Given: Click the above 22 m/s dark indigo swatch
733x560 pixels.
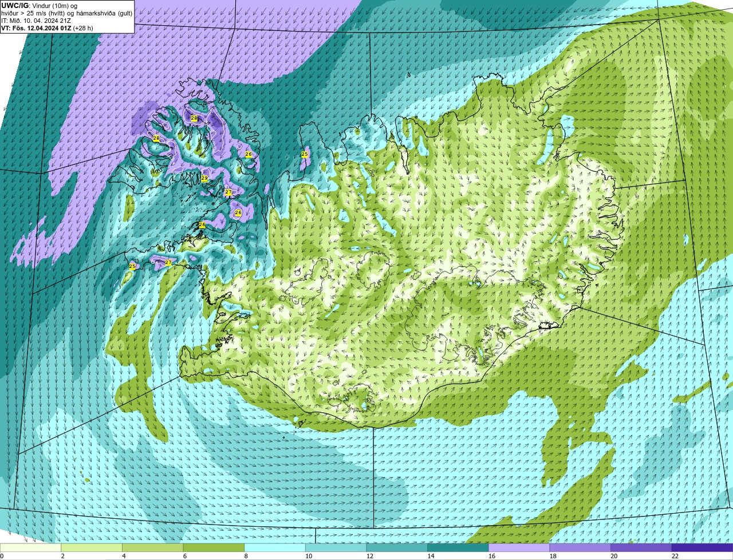Looking at the screenshot, I should coord(702,548).
